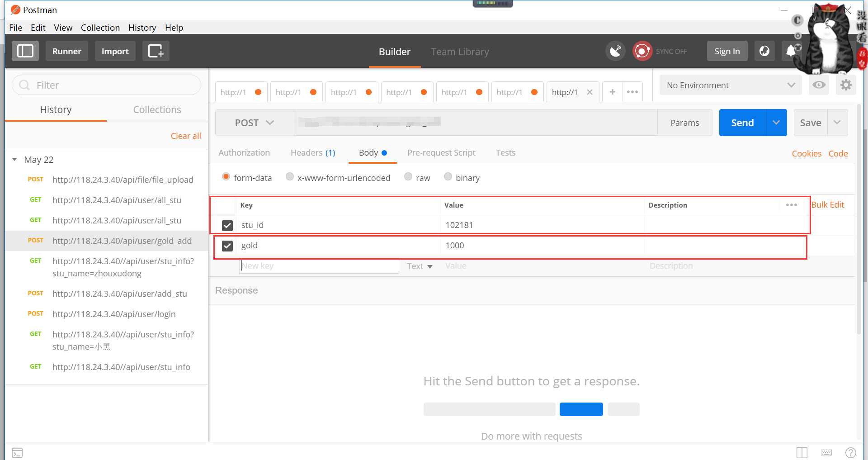Open the Text type dropdown for new key
The image size is (868, 460).
pos(420,266)
